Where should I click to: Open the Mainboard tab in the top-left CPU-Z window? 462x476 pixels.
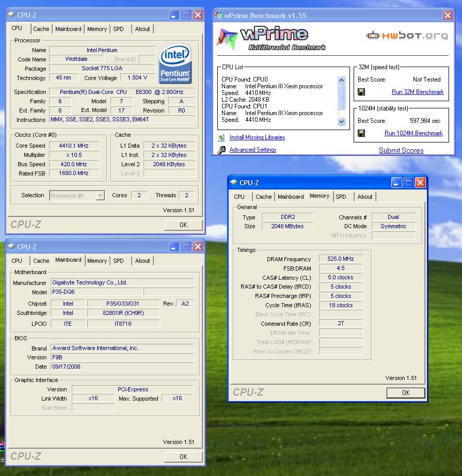tap(68, 29)
